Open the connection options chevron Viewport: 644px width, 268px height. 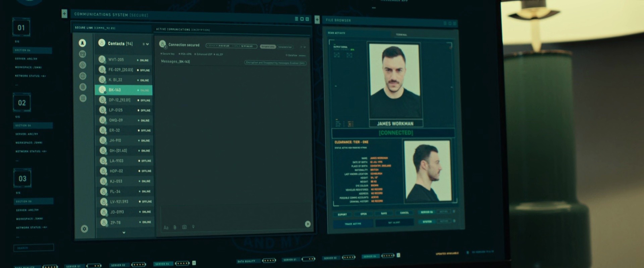(x=304, y=47)
